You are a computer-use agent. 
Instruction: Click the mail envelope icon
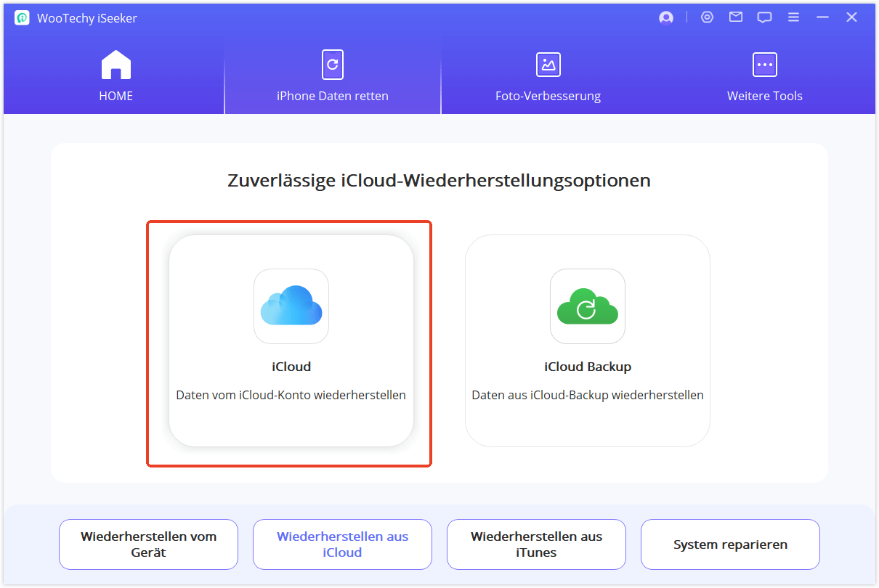[735, 17]
